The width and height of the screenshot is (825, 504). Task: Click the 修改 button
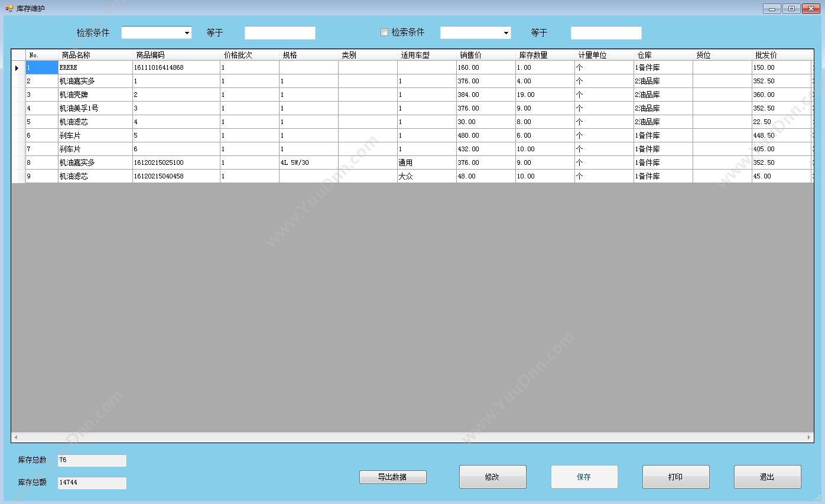pos(493,477)
